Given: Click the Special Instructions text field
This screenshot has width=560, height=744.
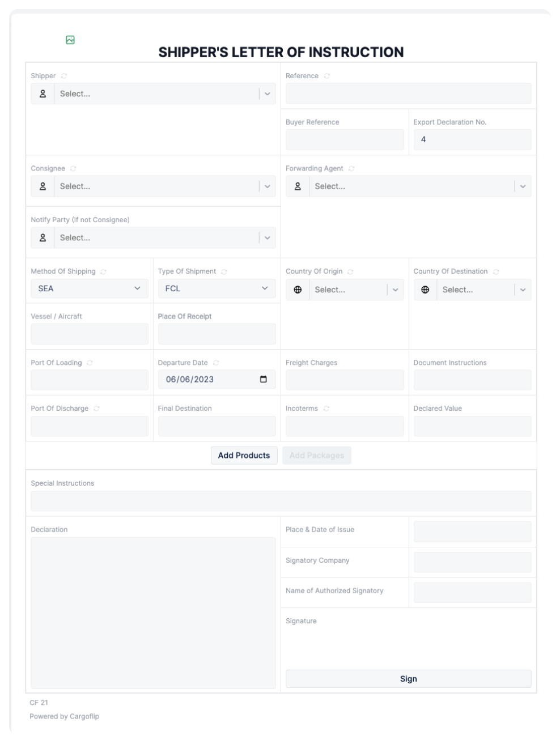Looking at the screenshot, I should (x=281, y=501).
